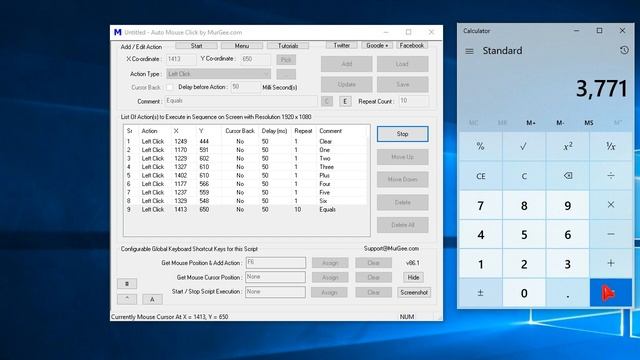The height and width of the screenshot is (360, 640).
Task: Click the square root key
Action: (x=524, y=146)
